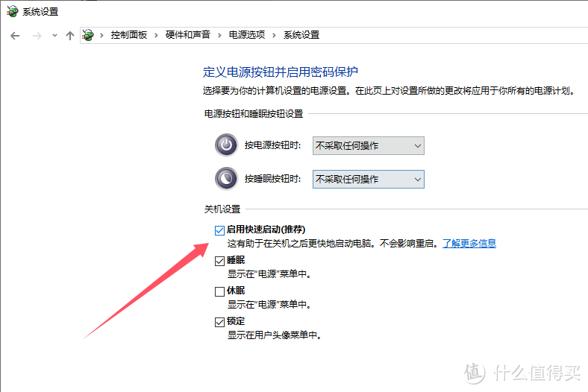Open the recent locations dropdown chevron
The width and height of the screenshot is (588, 392).
click(x=54, y=36)
